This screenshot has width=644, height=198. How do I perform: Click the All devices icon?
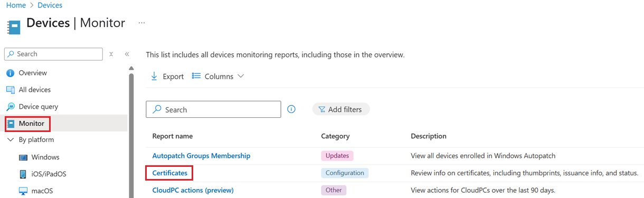pos(10,90)
